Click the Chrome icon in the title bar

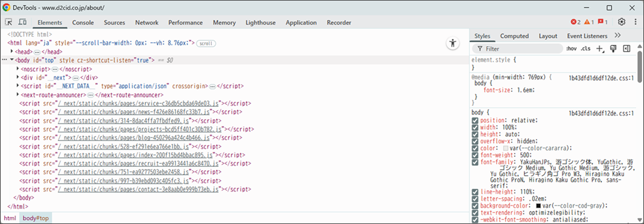[7, 7]
